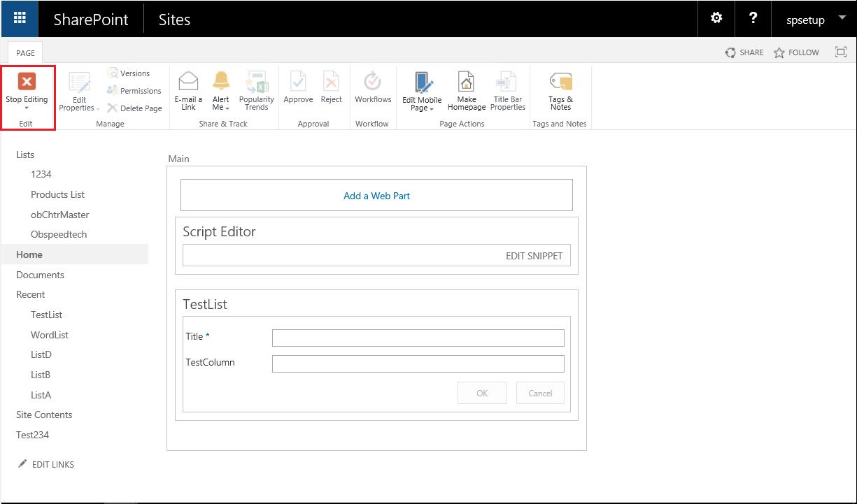Click Add a Web Part
Image resolution: width=857 pixels, height=504 pixels.
click(376, 196)
